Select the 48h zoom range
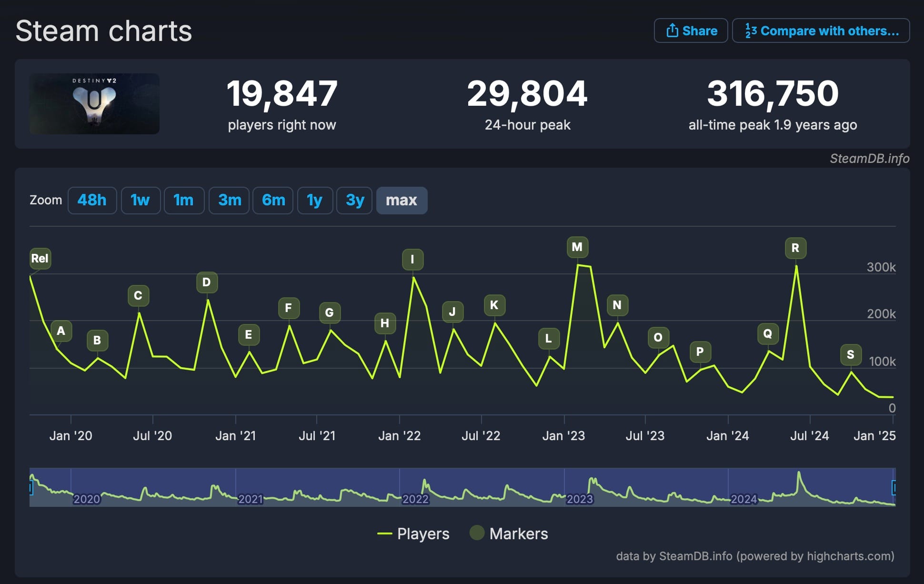 point(92,200)
